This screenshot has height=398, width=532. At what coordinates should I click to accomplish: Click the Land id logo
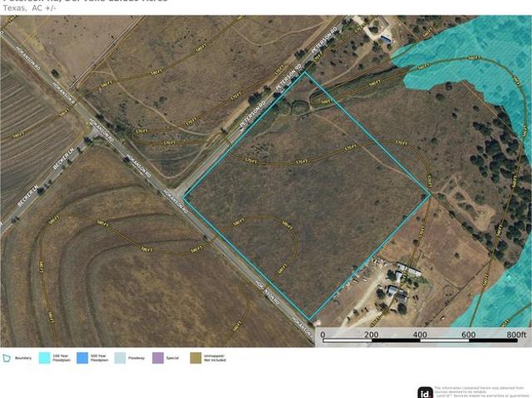pos(424,391)
